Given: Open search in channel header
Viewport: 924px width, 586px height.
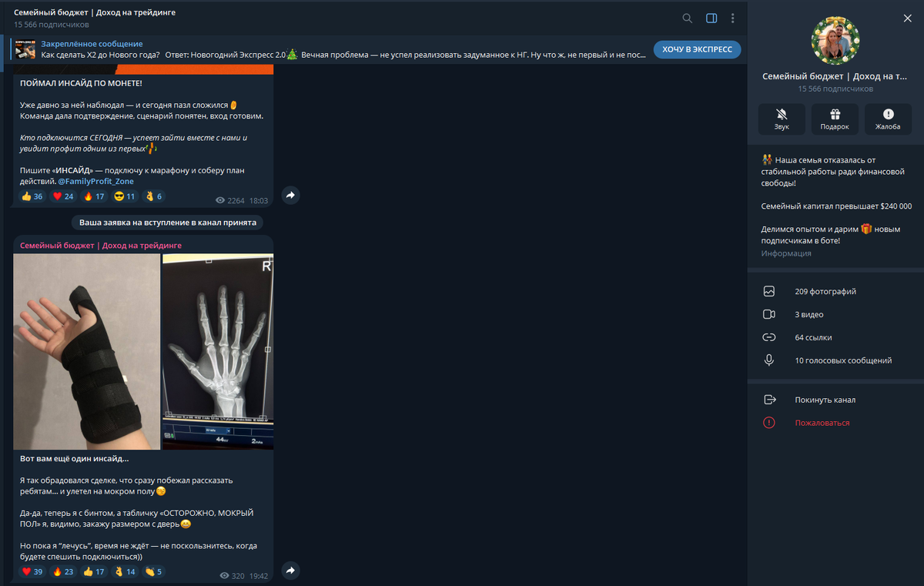Looking at the screenshot, I should 688,18.
